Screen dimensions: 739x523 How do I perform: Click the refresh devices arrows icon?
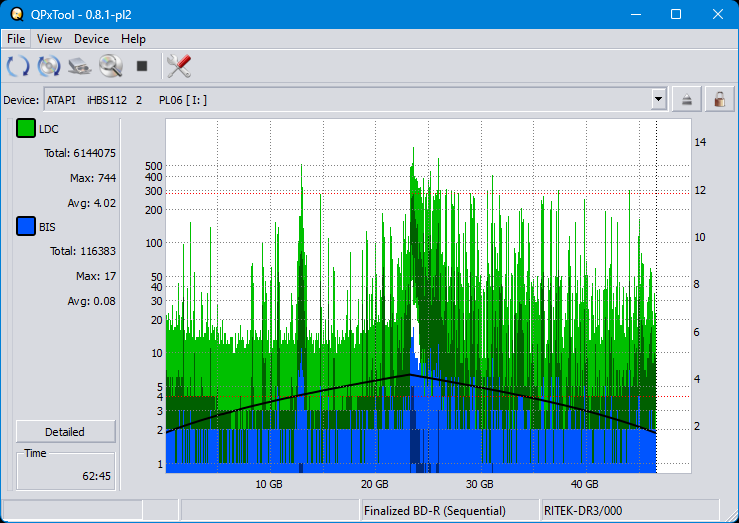tap(18, 67)
